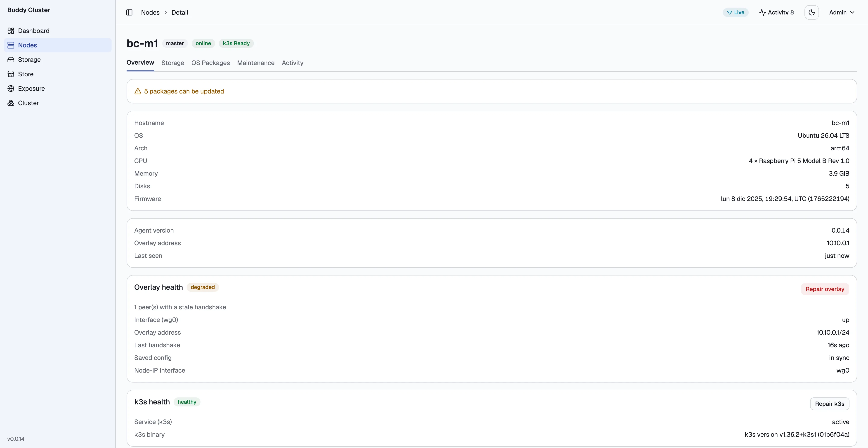Image resolution: width=868 pixels, height=448 pixels.
Task: Click the Live status badge
Action: 736,12
